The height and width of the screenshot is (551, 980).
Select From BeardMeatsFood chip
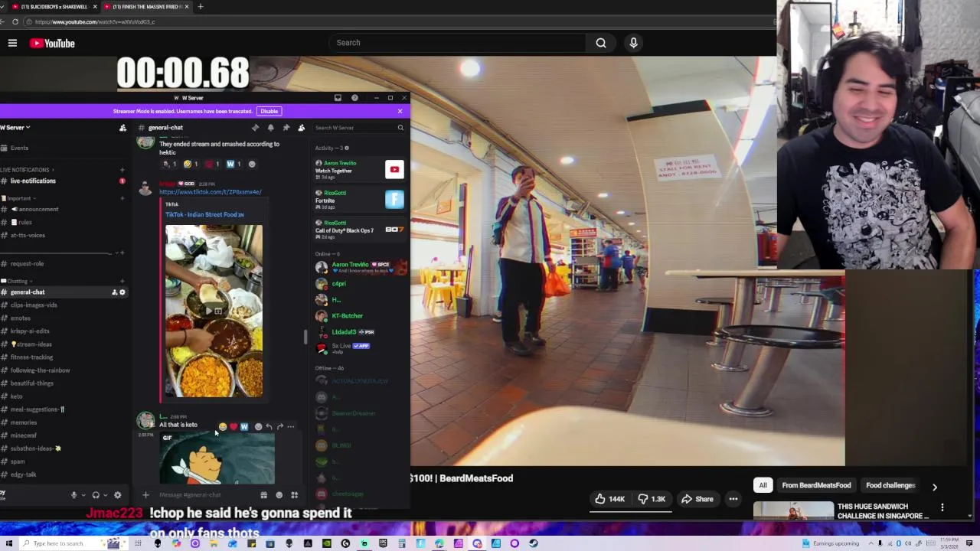pos(816,485)
